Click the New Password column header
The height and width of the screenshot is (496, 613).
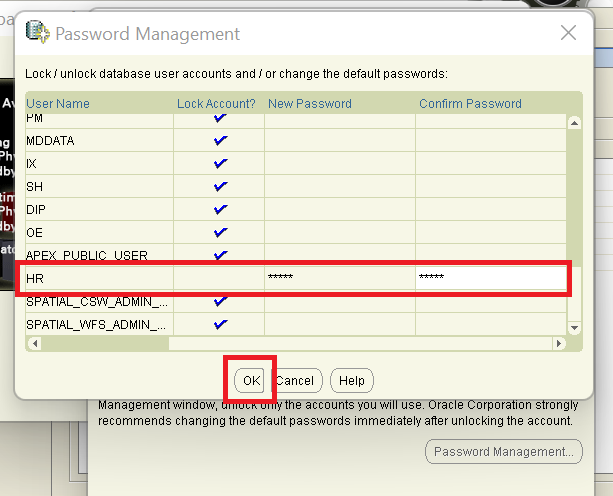[310, 104]
